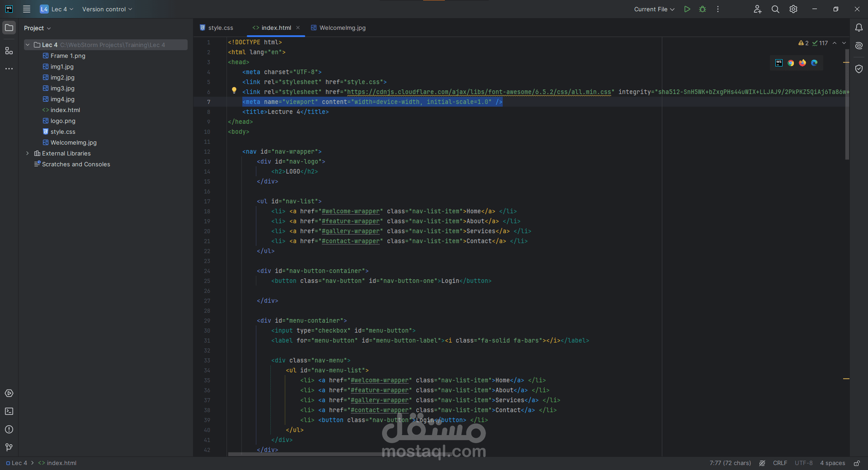
Task: Change line separator CRLF
Action: coord(780,463)
